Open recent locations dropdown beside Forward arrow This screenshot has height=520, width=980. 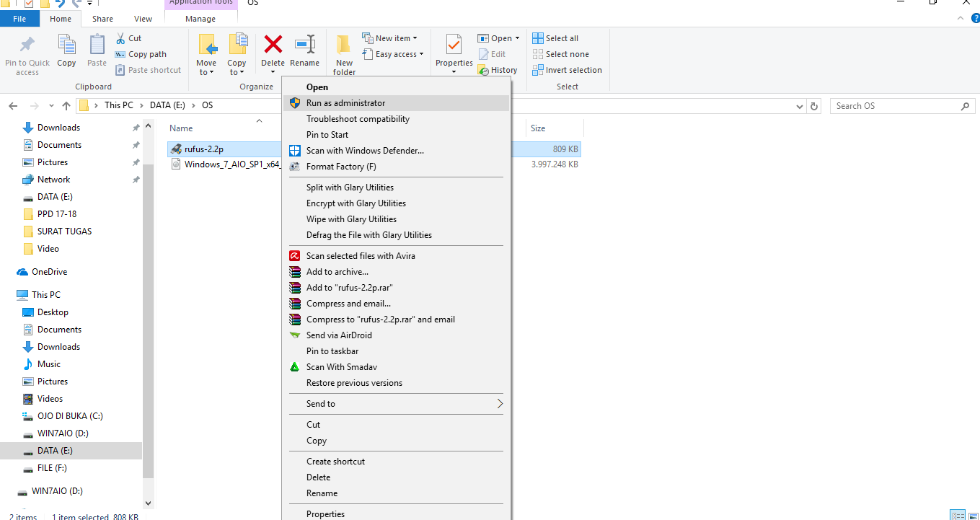tap(51, 106)
